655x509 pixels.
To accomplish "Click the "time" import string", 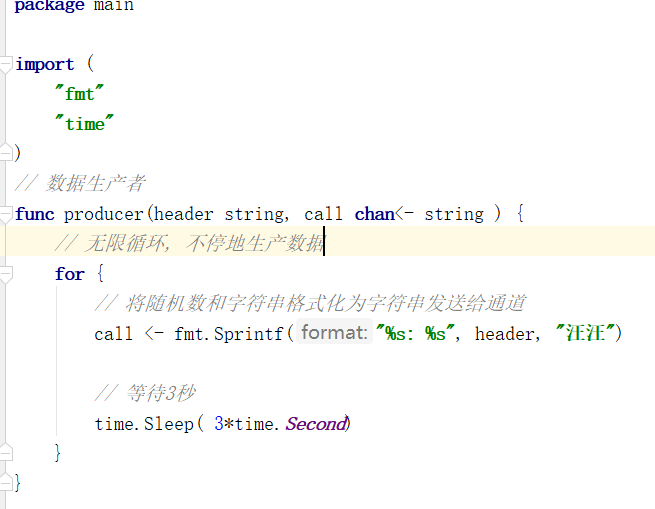I will click(84, 124).
